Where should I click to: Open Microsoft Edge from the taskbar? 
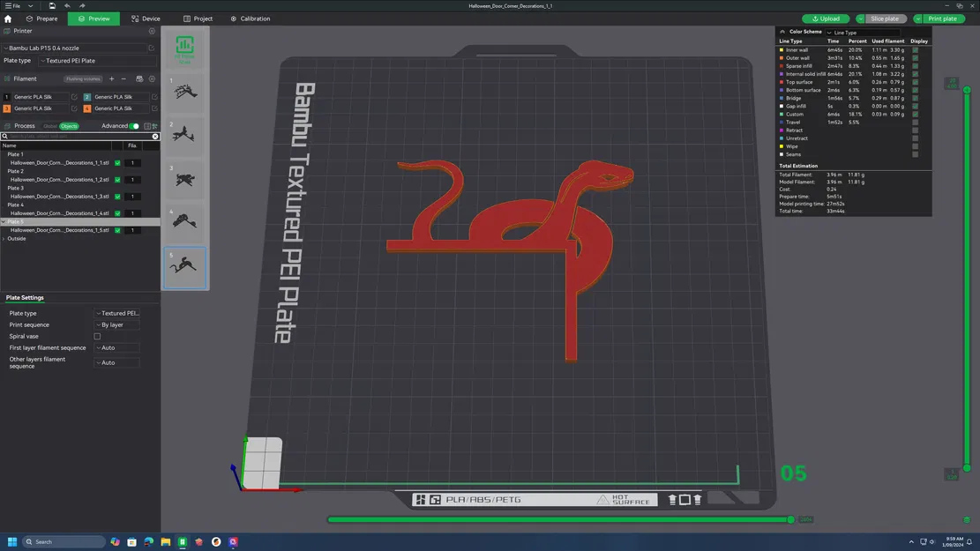click(x=149, y=541)
